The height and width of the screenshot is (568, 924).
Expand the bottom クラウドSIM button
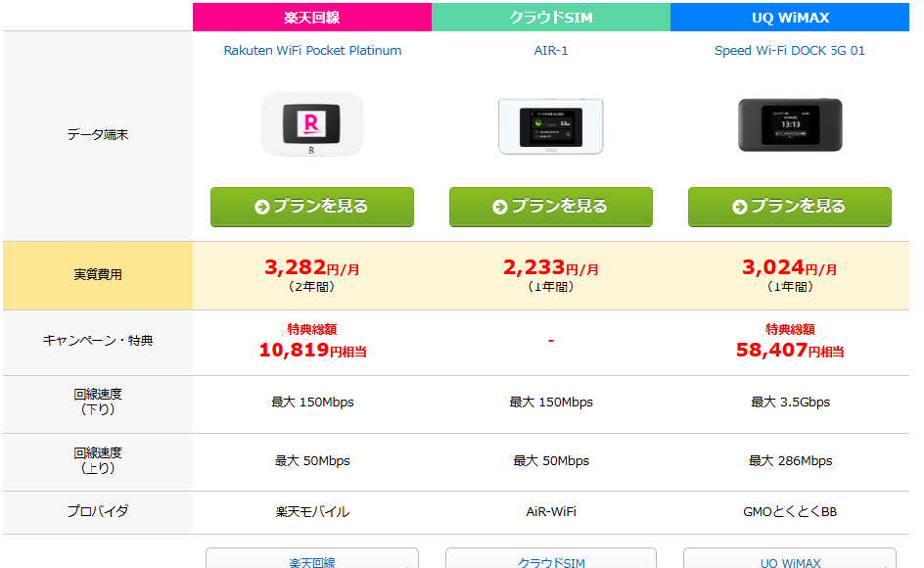(551, 561)
